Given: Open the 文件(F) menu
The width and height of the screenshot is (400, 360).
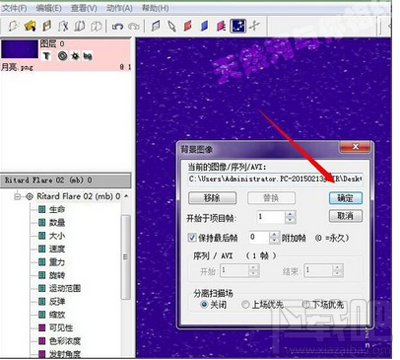Looking at the screenshot, I should coord(14,8).
